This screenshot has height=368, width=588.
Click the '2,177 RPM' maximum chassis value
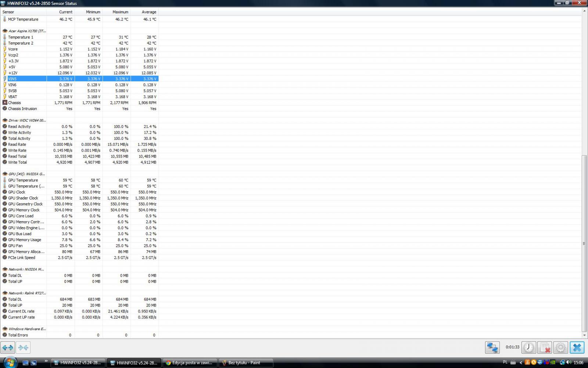pyautogui.click(x=119, y=103)
